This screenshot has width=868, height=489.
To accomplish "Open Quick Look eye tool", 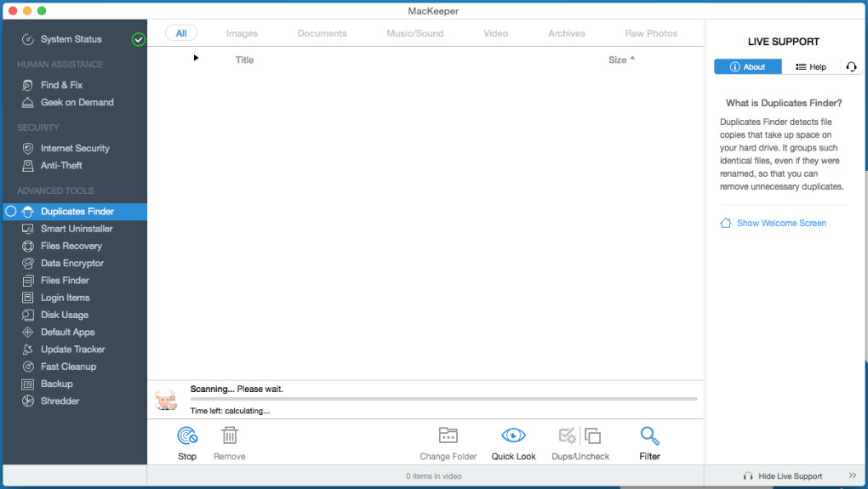I will (x=513, y=443).
